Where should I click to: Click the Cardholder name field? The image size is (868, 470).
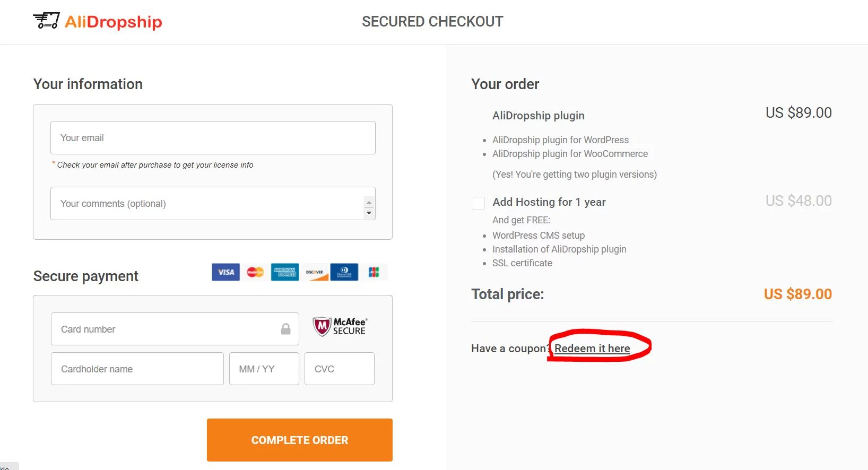[x=137, y=369]
